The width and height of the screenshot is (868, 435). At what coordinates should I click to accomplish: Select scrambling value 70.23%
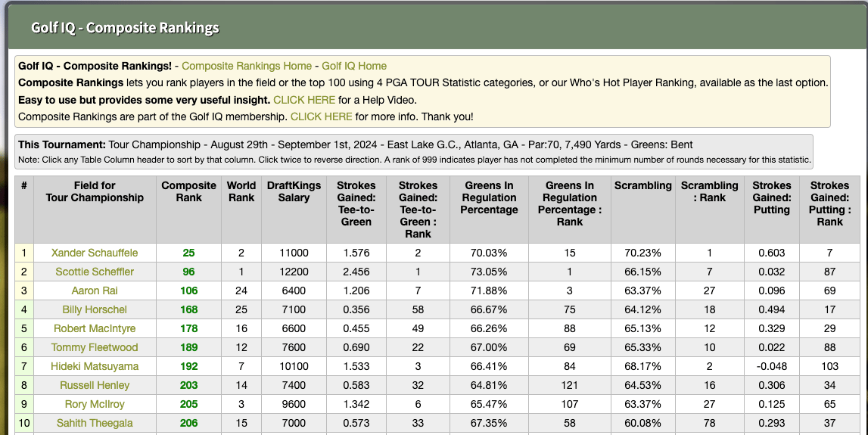pyautogui.click(x=642, y=253)
